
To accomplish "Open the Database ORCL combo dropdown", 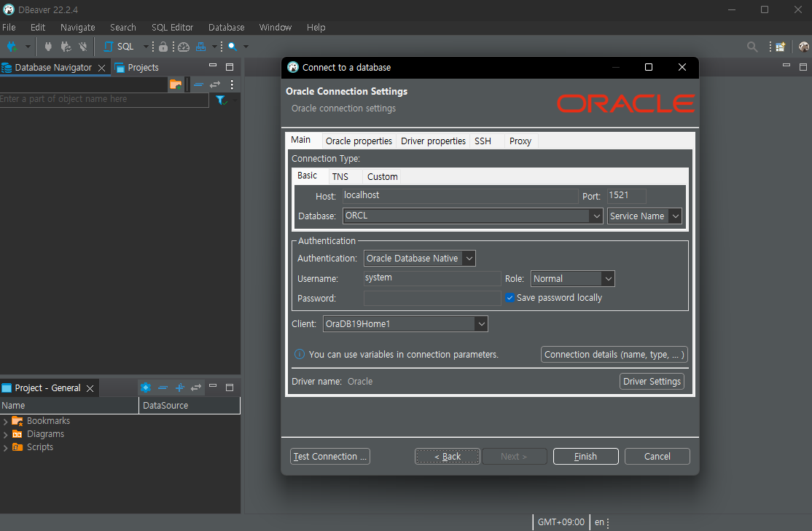I will (x=596, y=216).
